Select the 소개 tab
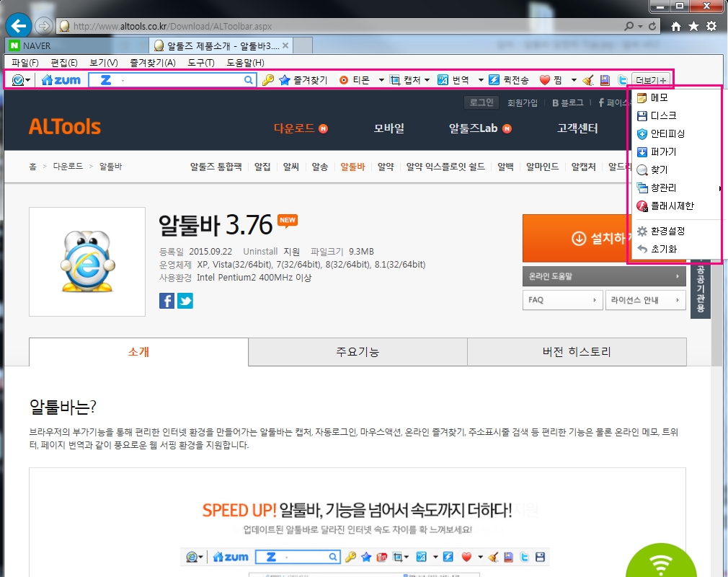This screenshot has height=577, width=728. (x=138, y=352)
